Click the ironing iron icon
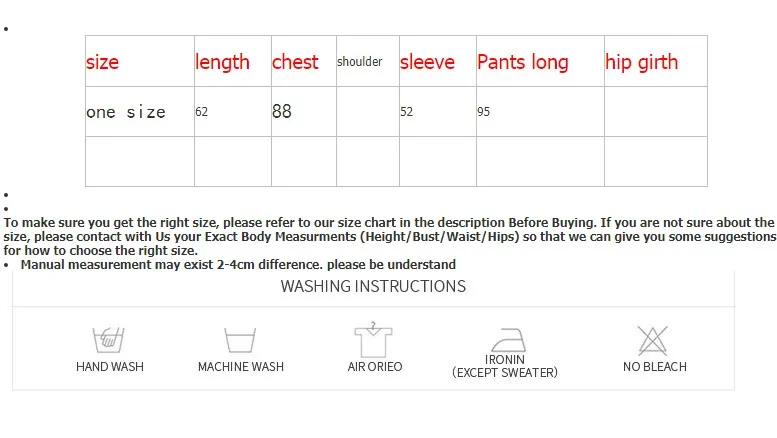777x438 pixels. 508,340
